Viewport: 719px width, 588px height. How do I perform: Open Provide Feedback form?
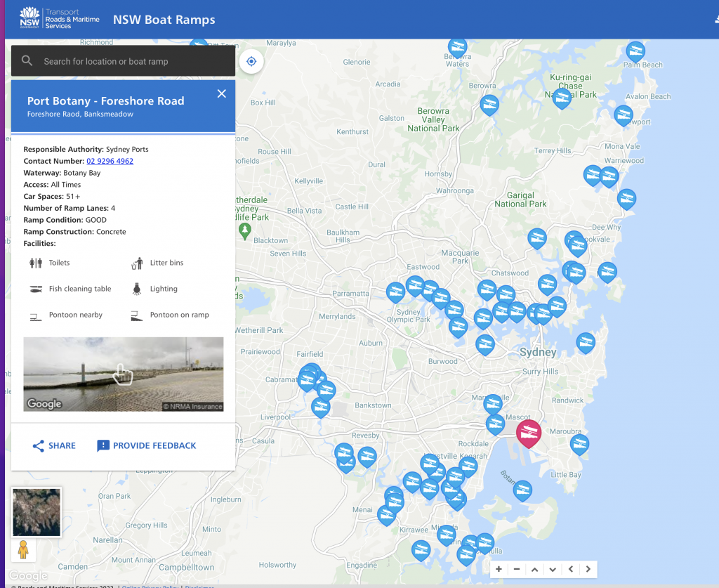pyautogui.click(x=146, y=446)
